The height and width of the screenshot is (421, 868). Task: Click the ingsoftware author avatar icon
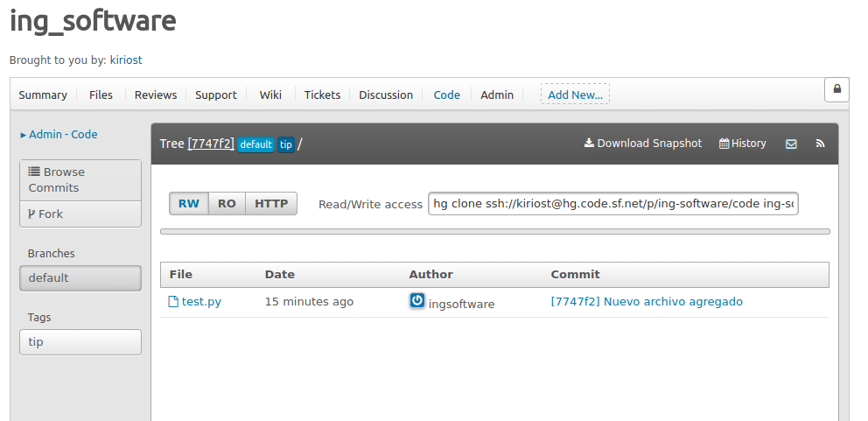pyautogui.click(x=416, y=300)
